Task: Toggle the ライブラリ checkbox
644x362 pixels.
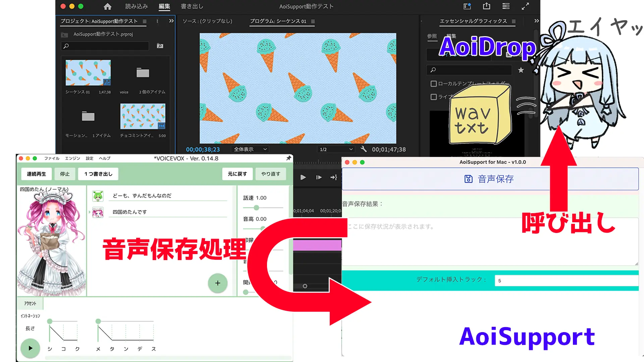Action: pos(433,97)
